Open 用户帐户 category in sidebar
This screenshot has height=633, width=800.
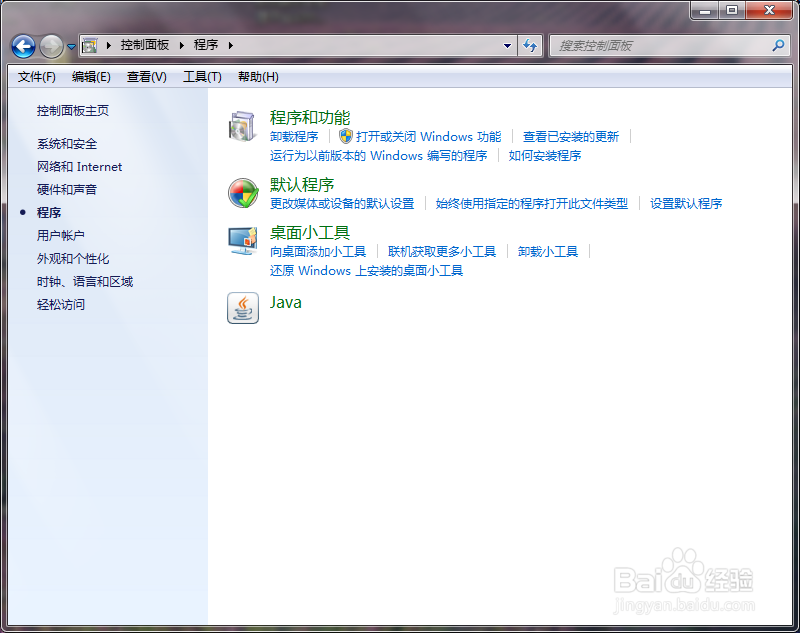(x=61, y=236)
